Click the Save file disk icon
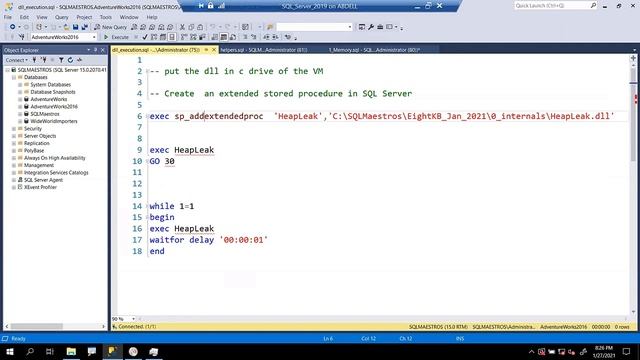640x360 pixels. (x=76, y=27)
